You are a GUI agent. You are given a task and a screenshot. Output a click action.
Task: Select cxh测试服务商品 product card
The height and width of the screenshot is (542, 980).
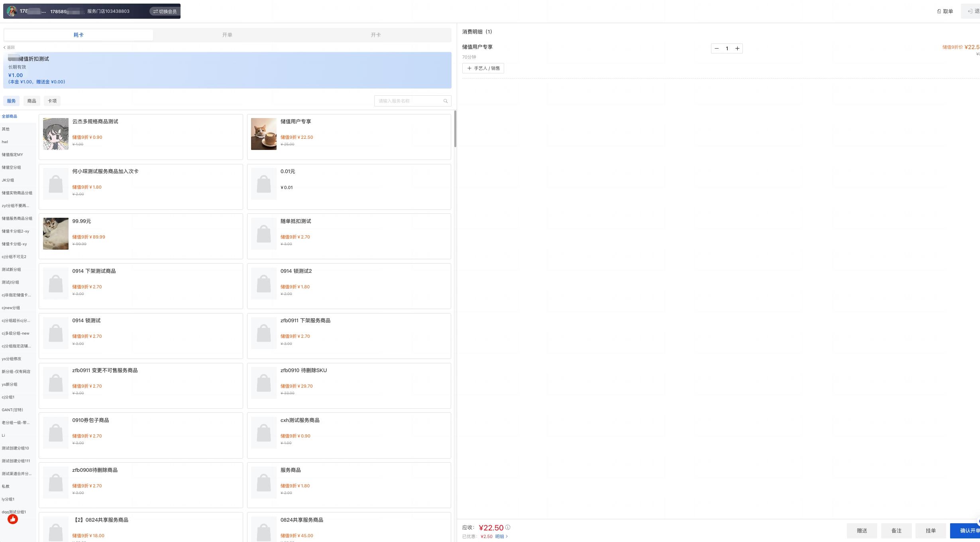click(349, 436)
